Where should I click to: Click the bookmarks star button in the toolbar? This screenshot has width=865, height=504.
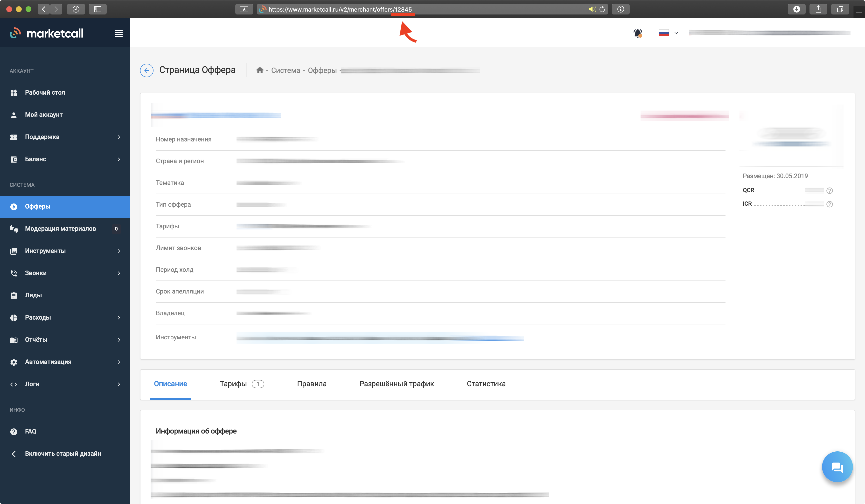click(x=244, y=9)
